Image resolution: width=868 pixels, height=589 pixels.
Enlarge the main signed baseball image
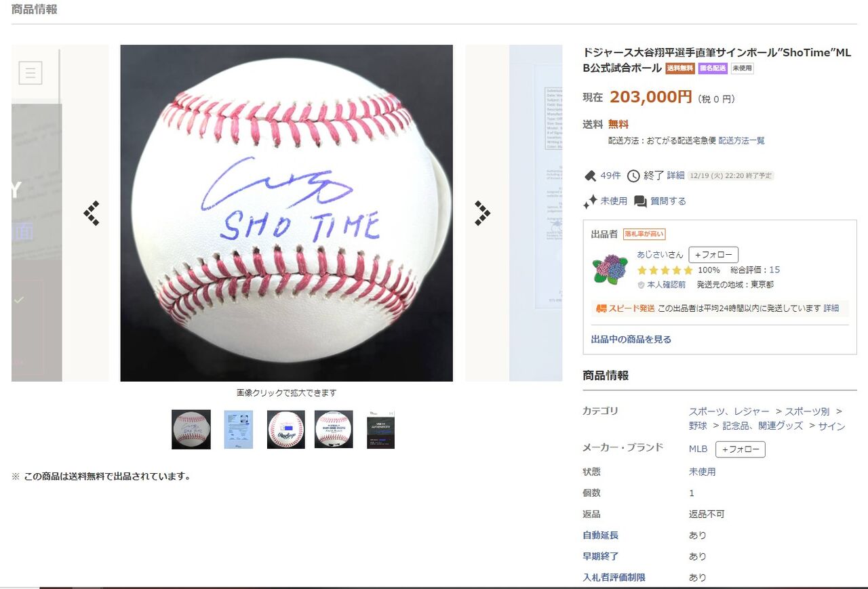click(x=286, y=213)
